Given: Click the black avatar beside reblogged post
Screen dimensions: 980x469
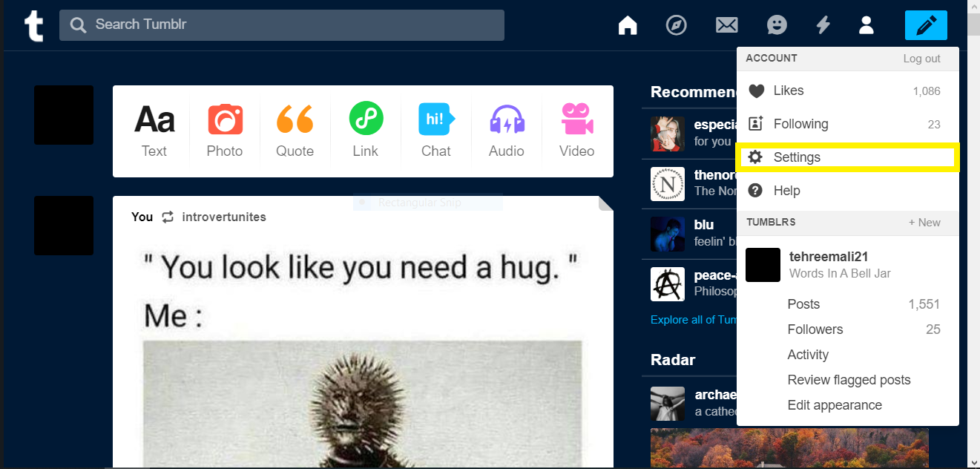Looking at the screenshot, I should coord(64,226).
